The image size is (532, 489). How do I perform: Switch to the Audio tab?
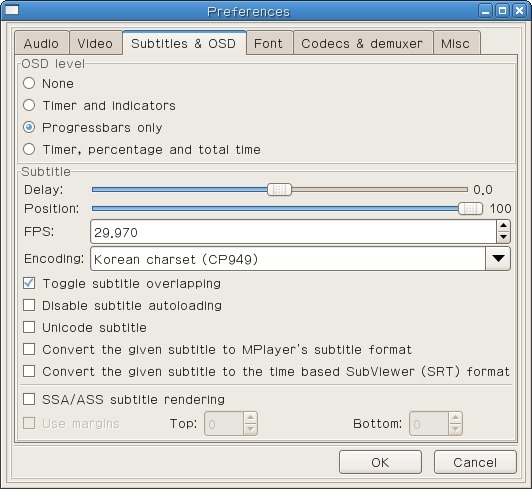click(41, 43)
